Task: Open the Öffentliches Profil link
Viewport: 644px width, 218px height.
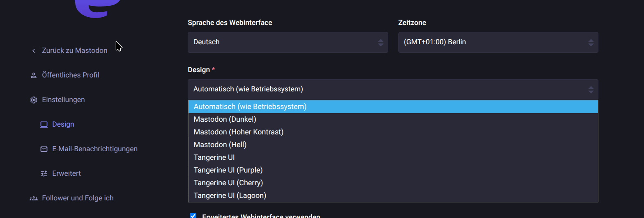Action: click(x=70, y=75)
